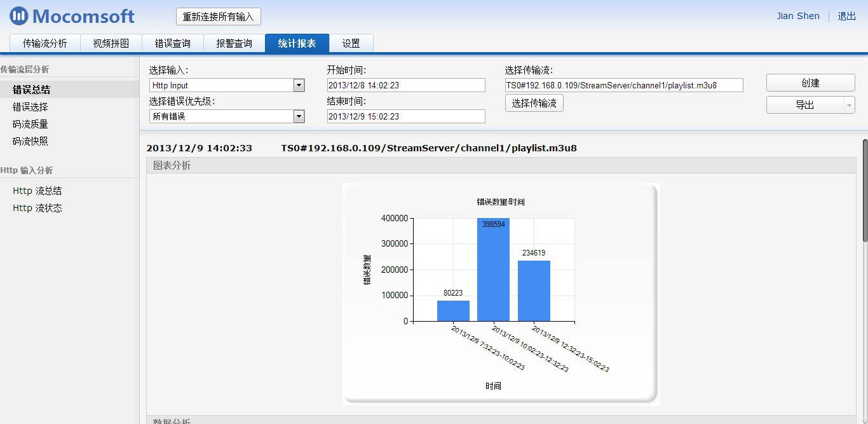Open the 视频拼图 tab

111,43
